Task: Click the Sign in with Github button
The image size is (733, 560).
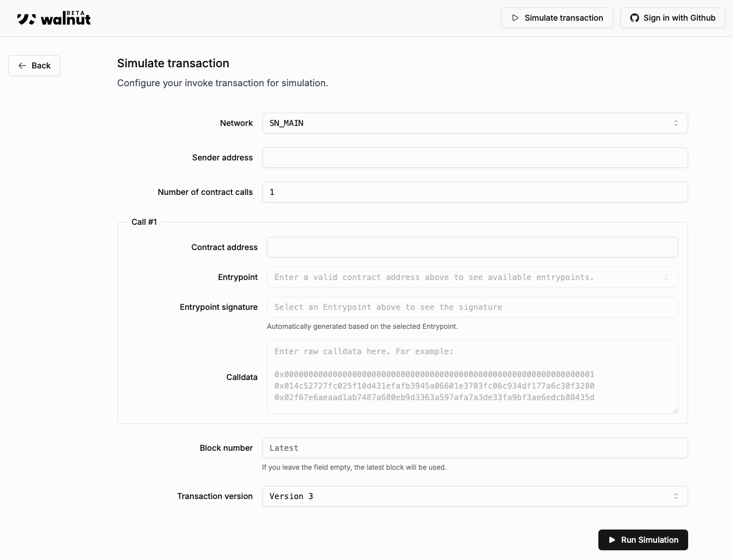Action: click(x=672, y=18)
